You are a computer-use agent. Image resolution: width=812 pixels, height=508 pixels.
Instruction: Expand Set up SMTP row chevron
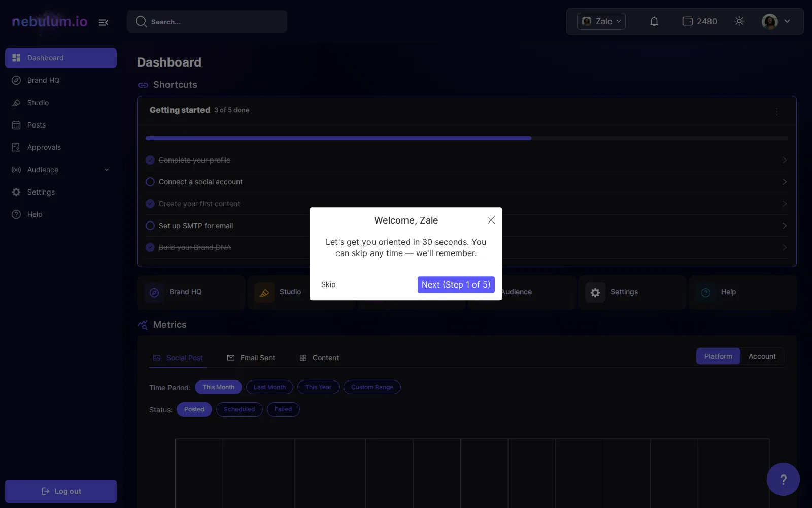click(x=785, y=226)
